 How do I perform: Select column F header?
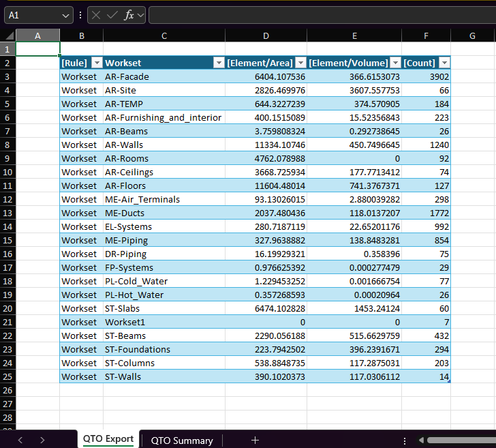click(426, 35)
